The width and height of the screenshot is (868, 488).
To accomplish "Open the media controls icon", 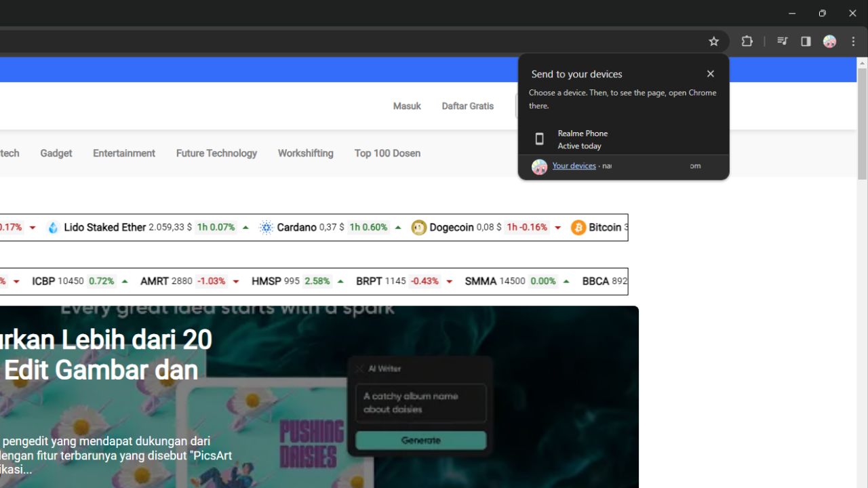I will [x=782, y=41].
